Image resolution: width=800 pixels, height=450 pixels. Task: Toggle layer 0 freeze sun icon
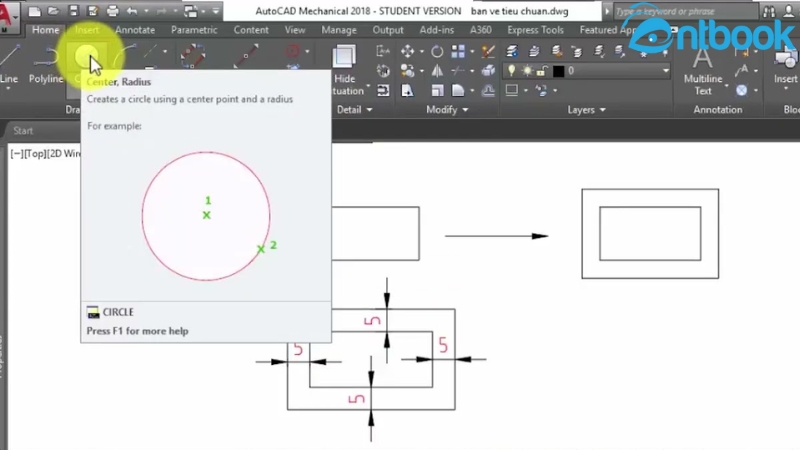pyautogui.click(x=527, y=70)
